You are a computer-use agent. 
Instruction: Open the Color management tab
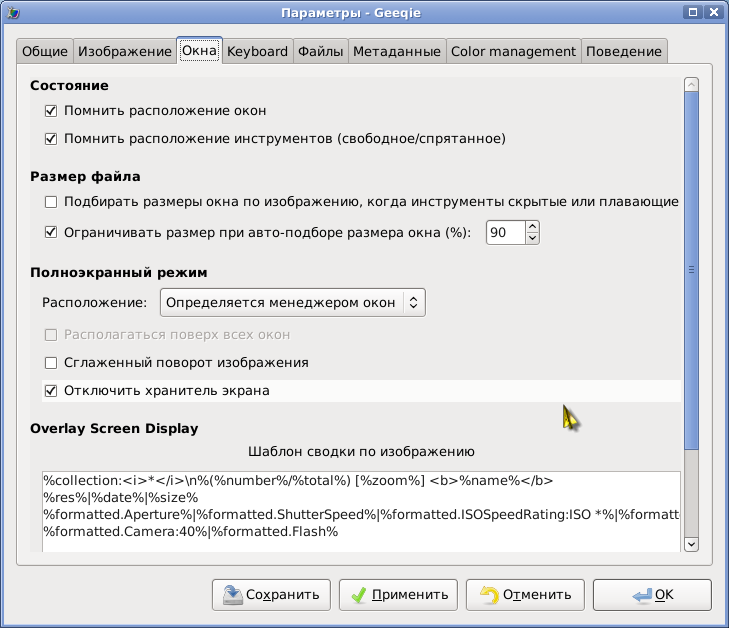513,51
